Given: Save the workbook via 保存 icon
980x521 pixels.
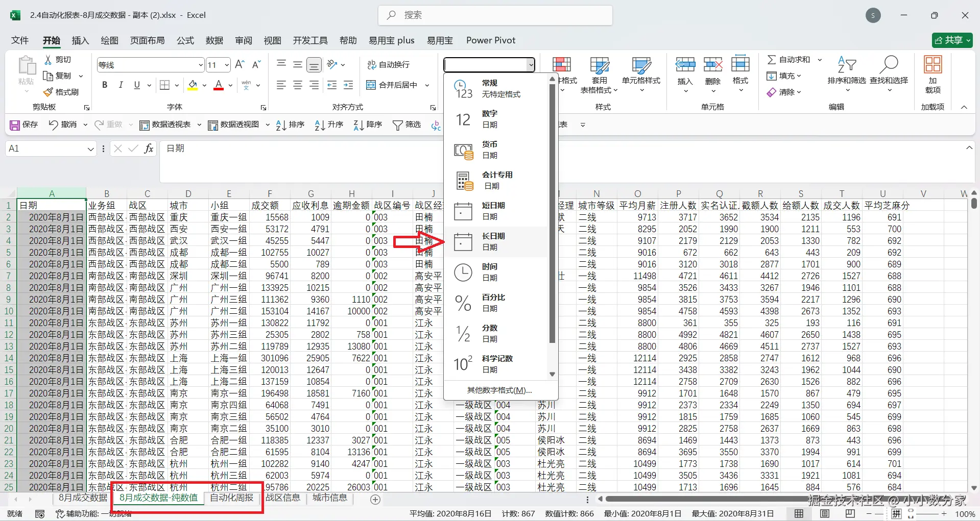Looking at the screenshot, I should click(x=15, y=125).
